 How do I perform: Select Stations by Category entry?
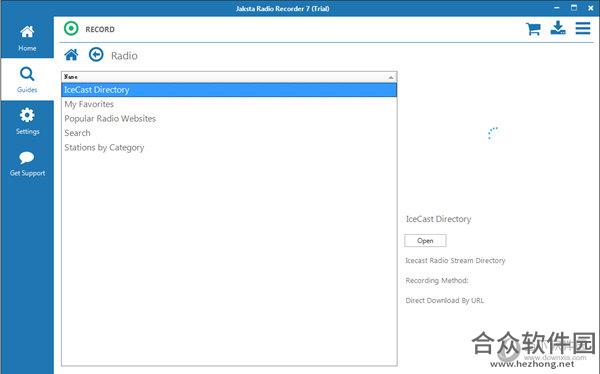coord(229,147)
